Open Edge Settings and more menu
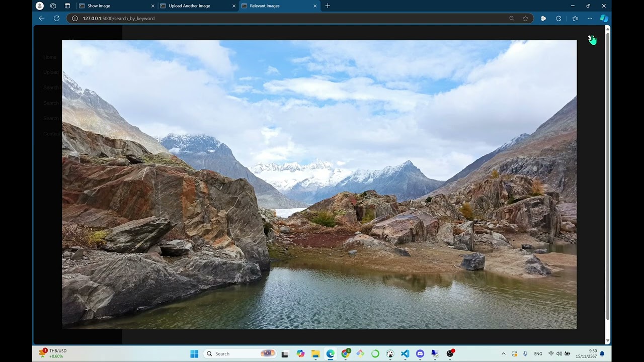644x362 pixels. [590, 18]
